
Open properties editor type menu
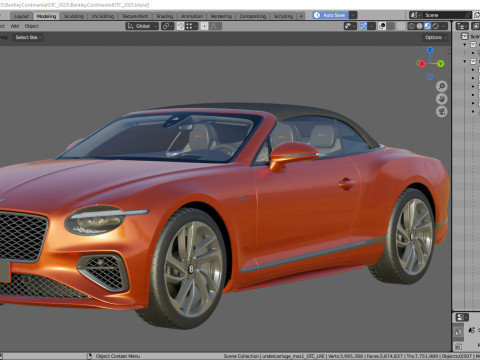point(462,317)
